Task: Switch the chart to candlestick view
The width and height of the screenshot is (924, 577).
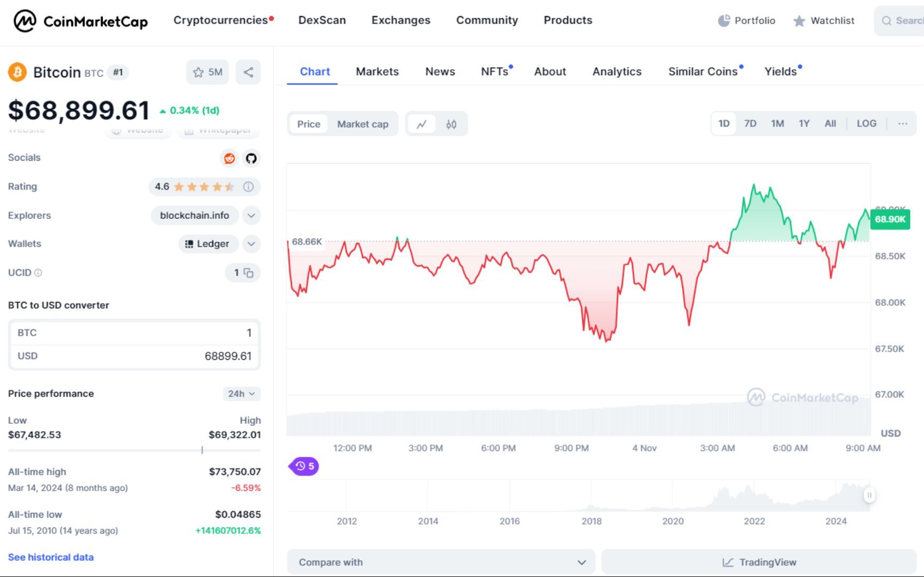Action: pyautogui.click(x=451, y=123)
